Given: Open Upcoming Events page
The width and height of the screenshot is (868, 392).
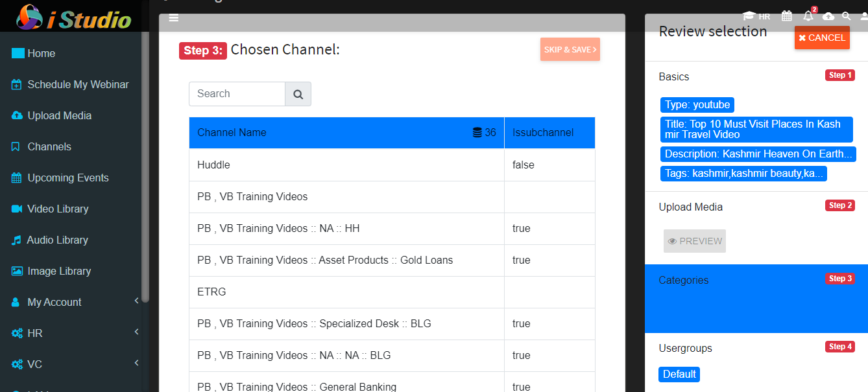Looking at the screenshot, I should click(x=60, y=178).
